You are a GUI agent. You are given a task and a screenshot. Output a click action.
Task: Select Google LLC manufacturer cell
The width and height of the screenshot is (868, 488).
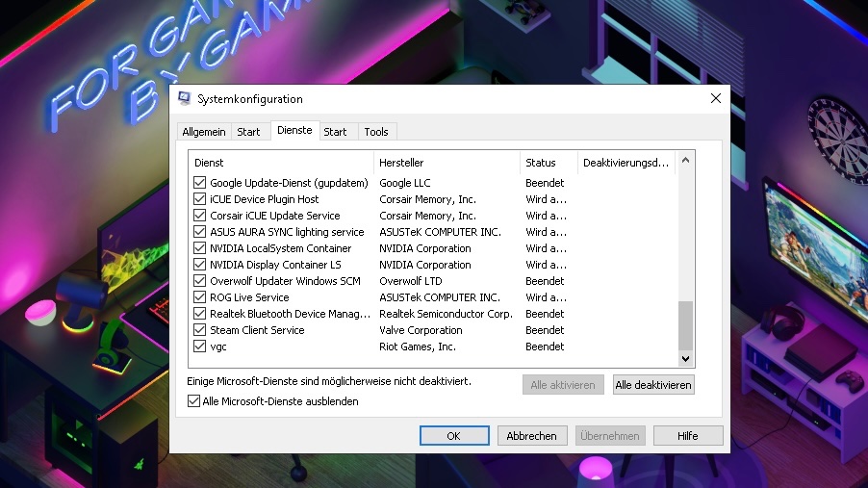405,183
